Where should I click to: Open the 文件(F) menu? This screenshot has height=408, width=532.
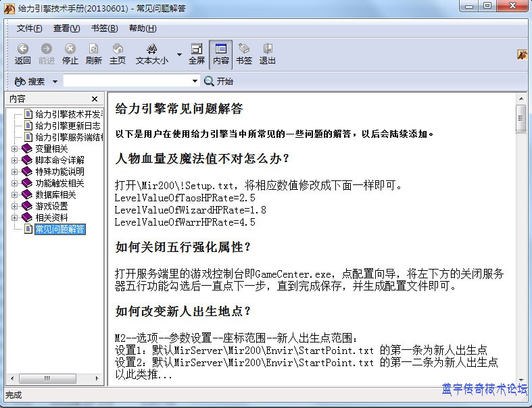pyautogui.click(x=29, y=28)
